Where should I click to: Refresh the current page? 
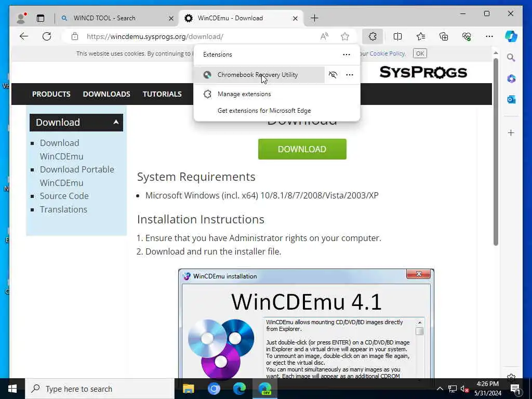[x=47, y=36]
